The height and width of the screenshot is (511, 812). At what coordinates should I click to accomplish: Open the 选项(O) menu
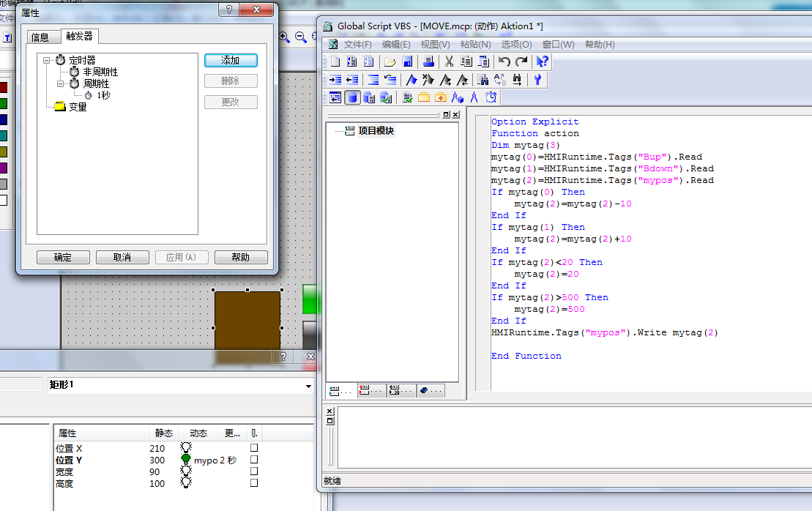pos(516,45)
